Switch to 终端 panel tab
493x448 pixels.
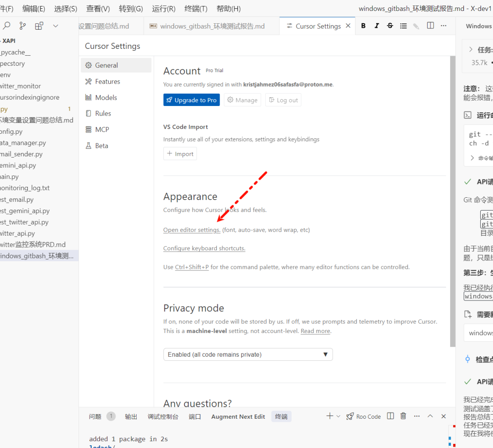281,416
